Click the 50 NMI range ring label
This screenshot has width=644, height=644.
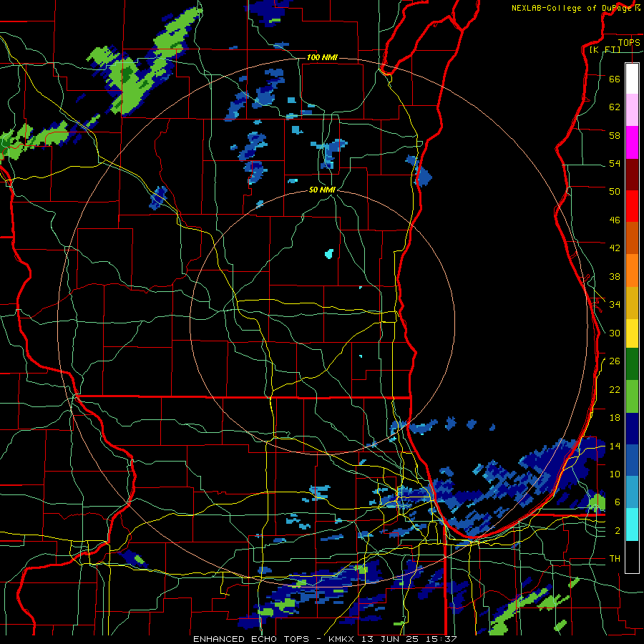click(x=322, y=190)
